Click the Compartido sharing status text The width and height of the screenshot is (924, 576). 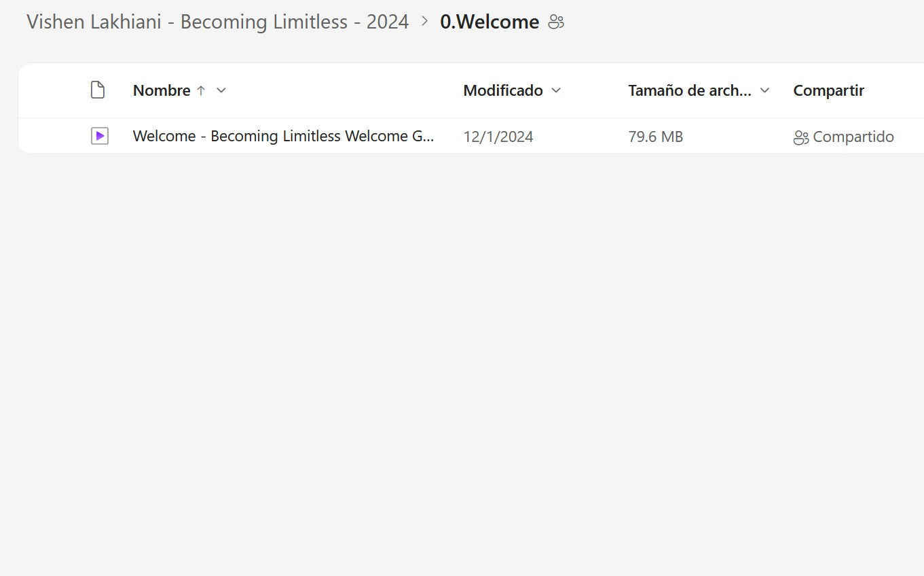[x=853, y=137]
